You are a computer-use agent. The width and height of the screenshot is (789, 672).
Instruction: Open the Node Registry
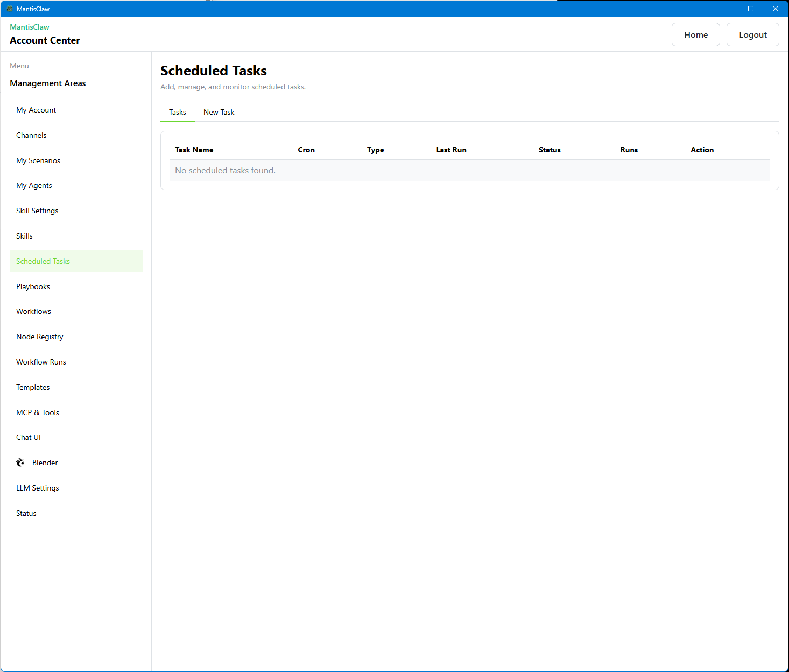pos(39,337)
